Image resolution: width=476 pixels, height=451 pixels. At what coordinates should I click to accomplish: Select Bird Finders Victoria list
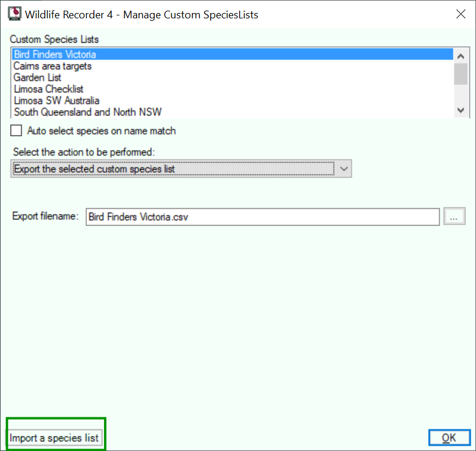coord(232,54)
